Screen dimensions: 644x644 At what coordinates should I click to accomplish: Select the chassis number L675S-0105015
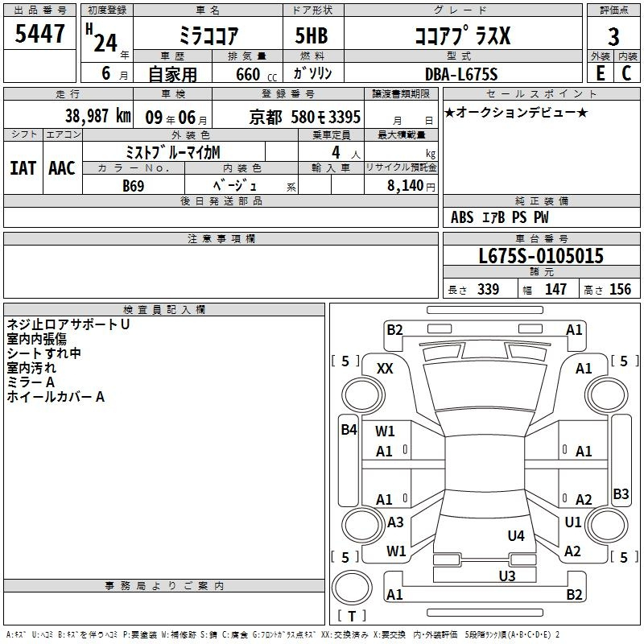(541, 255)
